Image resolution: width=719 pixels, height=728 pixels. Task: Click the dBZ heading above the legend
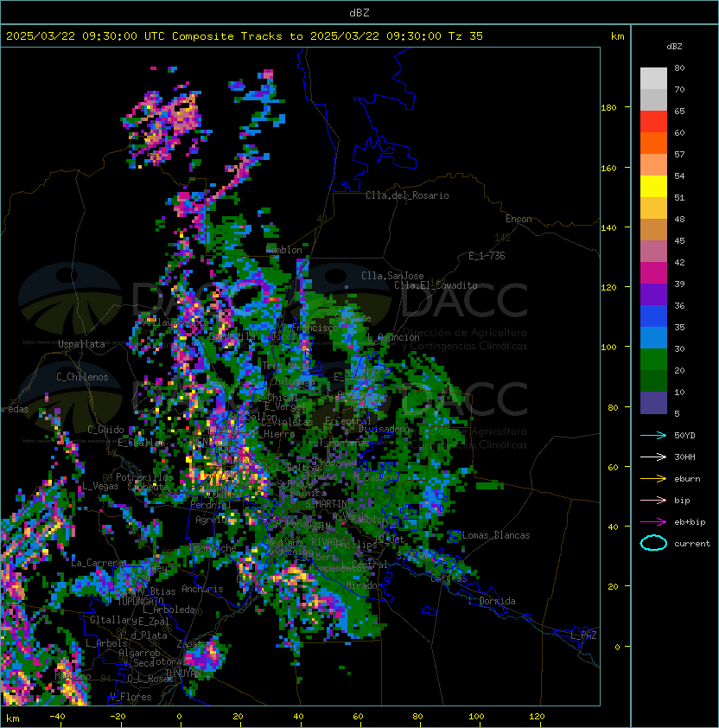point(674,46)
